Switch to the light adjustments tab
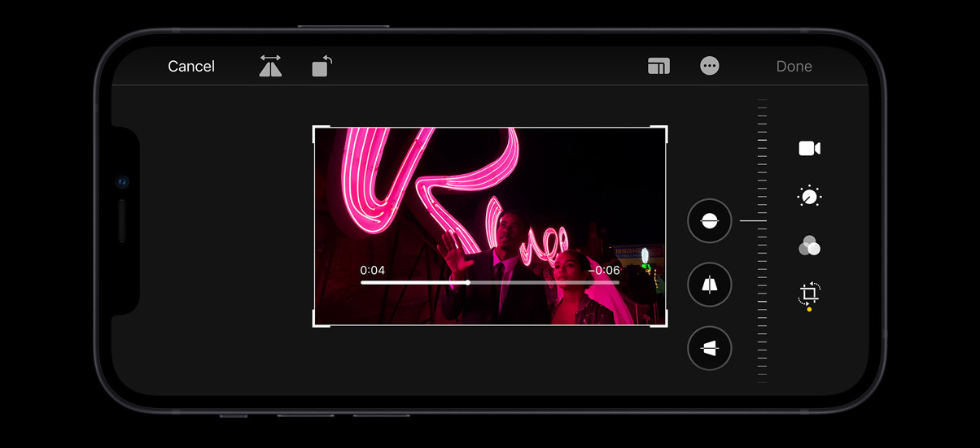This screenshot has height=448, width=980. pos(809,197)
